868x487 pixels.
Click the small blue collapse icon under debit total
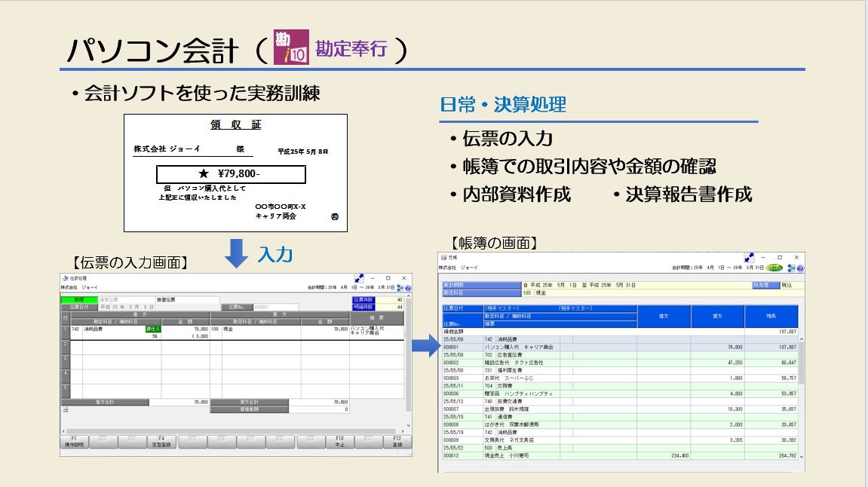pos(66,409)
